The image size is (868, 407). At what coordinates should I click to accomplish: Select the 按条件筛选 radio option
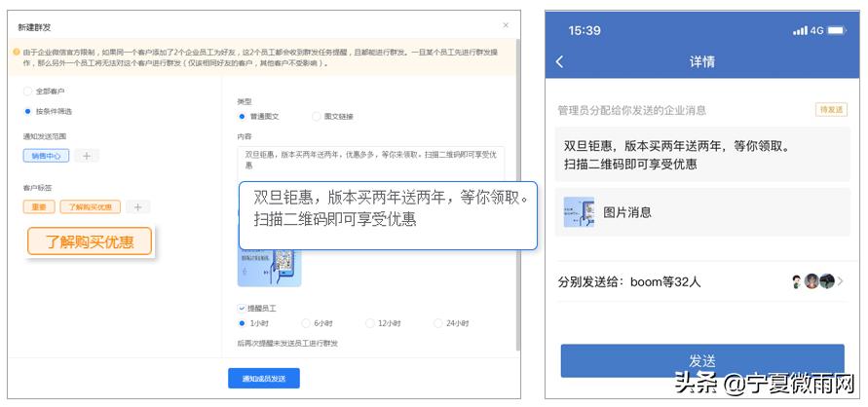27,111
